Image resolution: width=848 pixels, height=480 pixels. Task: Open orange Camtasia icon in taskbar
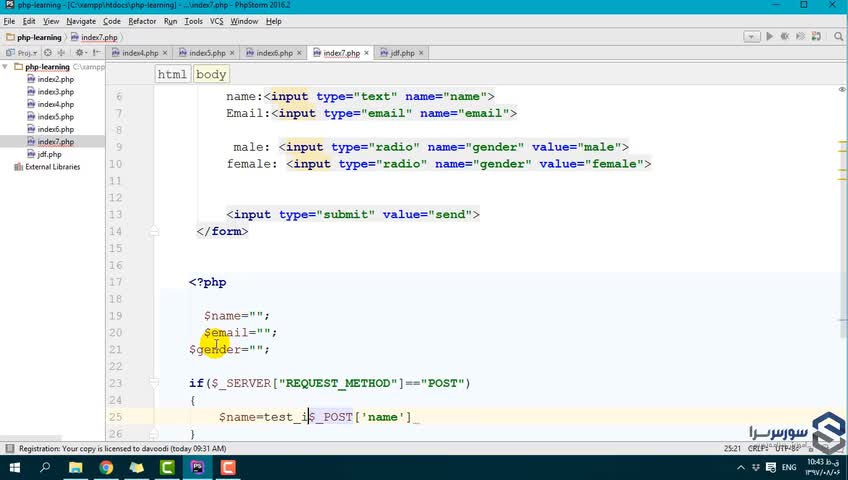click(228, 467)
